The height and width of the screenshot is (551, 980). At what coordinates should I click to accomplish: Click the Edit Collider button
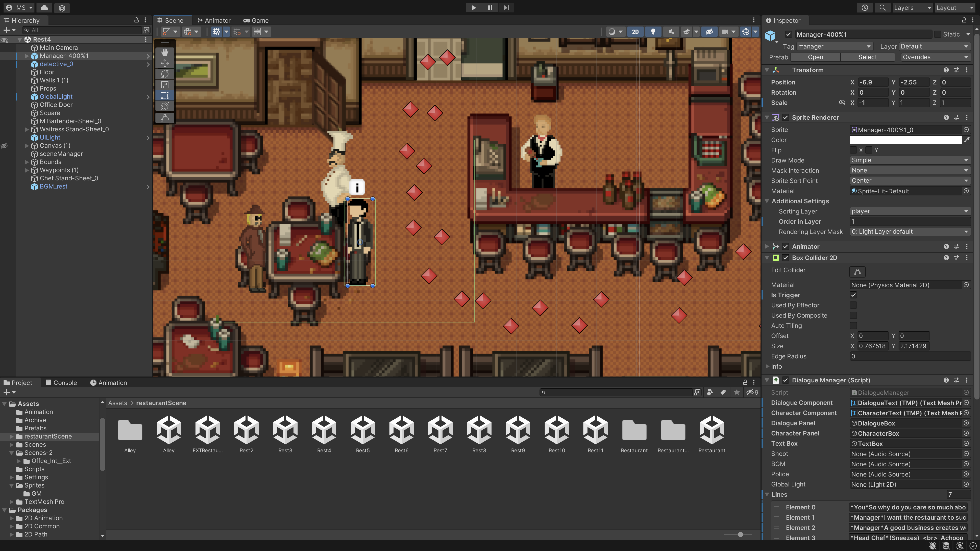click(857, 272)
